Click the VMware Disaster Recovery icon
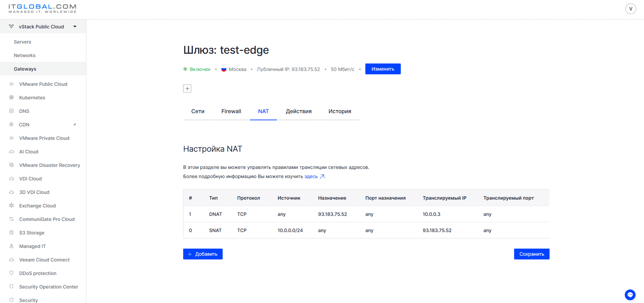Viewport: 644px width, 303px height. pyautogui.click(x=12, y=165)
